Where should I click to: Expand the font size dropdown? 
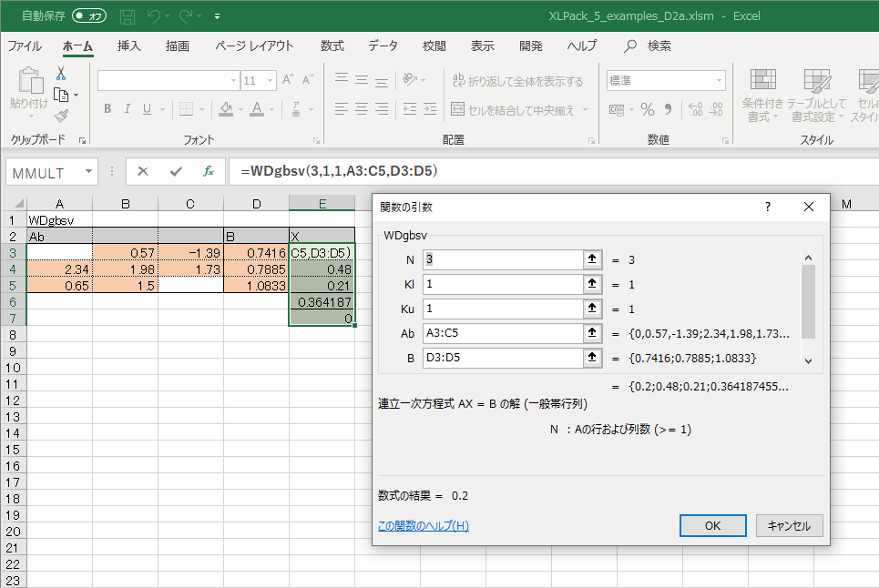click(x=271, y=81)
